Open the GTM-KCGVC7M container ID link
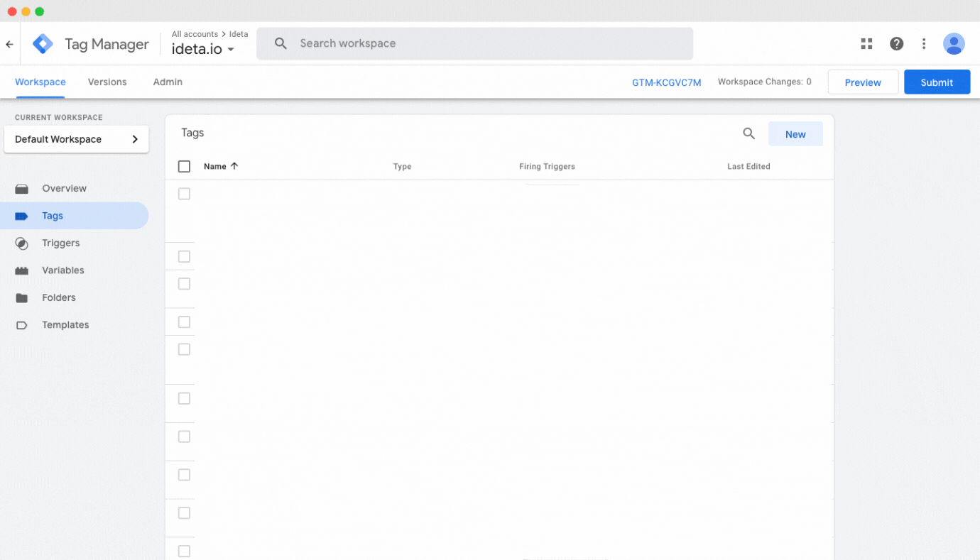This screenshot has height=560, width=980. click(667, 82)
